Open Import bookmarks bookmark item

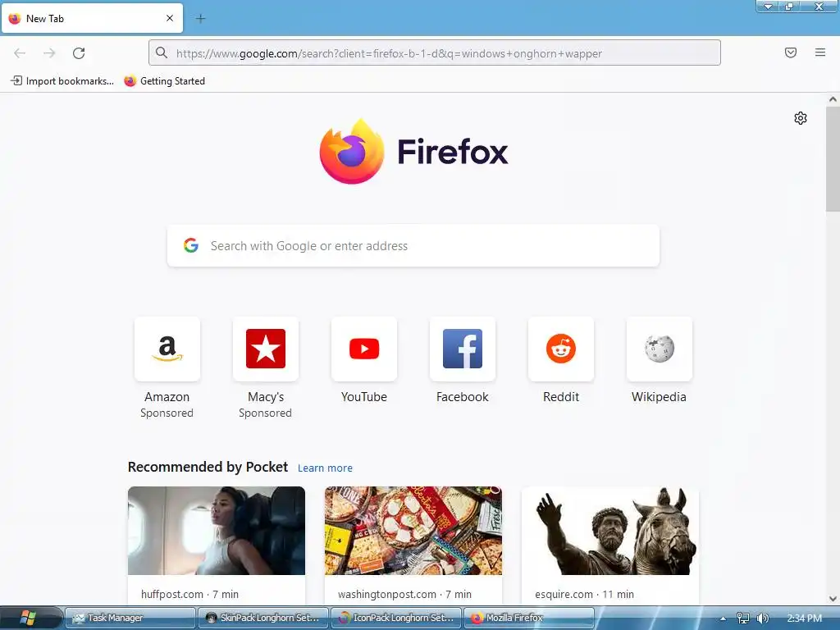[62, 81]
